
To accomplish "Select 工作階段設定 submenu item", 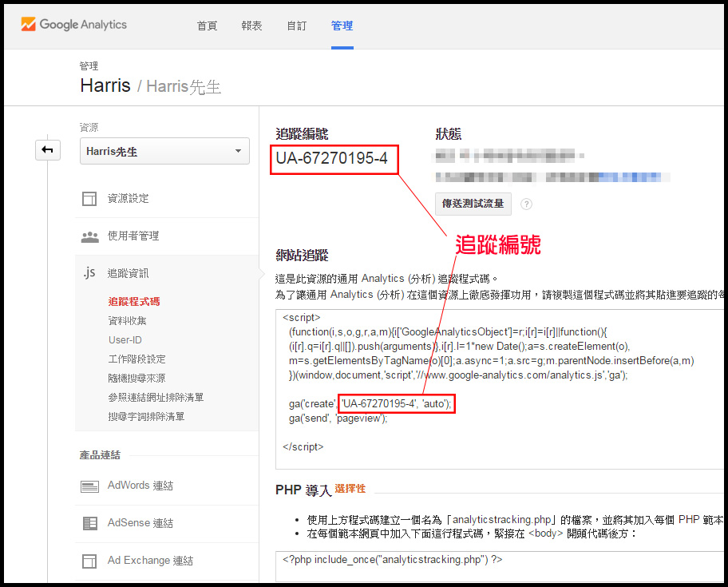I will click(137, 359).
